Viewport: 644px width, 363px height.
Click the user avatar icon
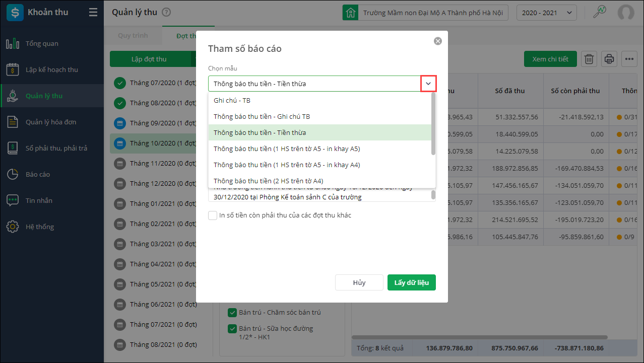coord(626,13)
